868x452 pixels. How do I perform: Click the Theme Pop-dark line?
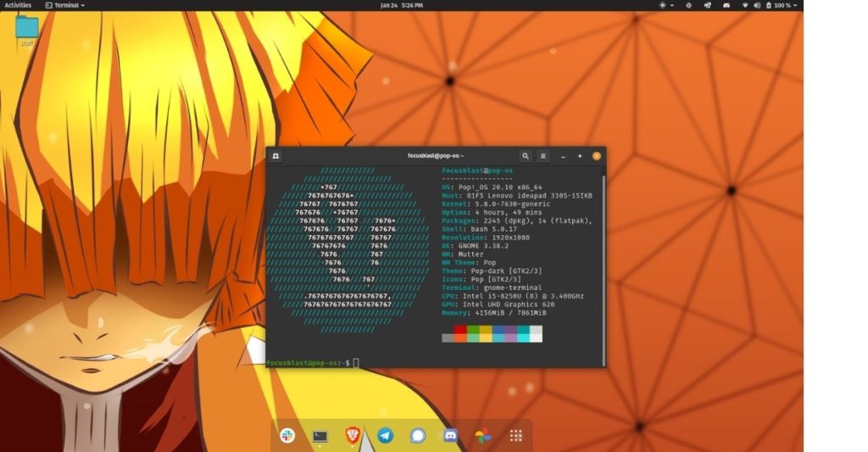pyautogui.click(x=492, y=271)
